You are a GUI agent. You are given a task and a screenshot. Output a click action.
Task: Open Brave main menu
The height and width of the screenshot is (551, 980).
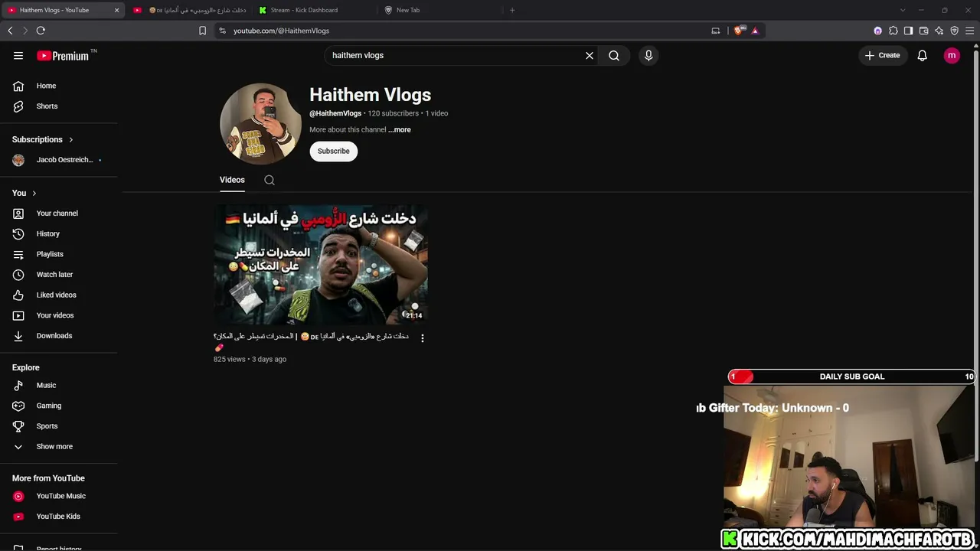pyautogui.click(x=969, y=31)
